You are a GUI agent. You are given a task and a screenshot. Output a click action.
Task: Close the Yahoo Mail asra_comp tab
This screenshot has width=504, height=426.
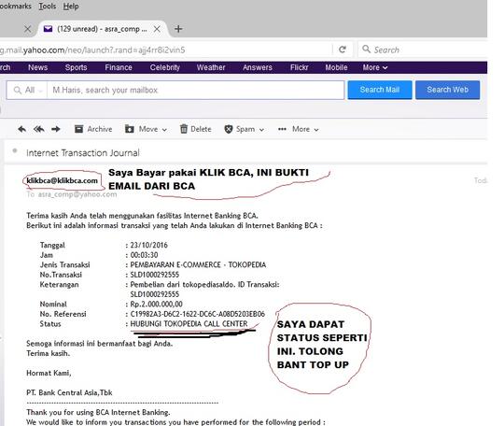click(157, 29)
